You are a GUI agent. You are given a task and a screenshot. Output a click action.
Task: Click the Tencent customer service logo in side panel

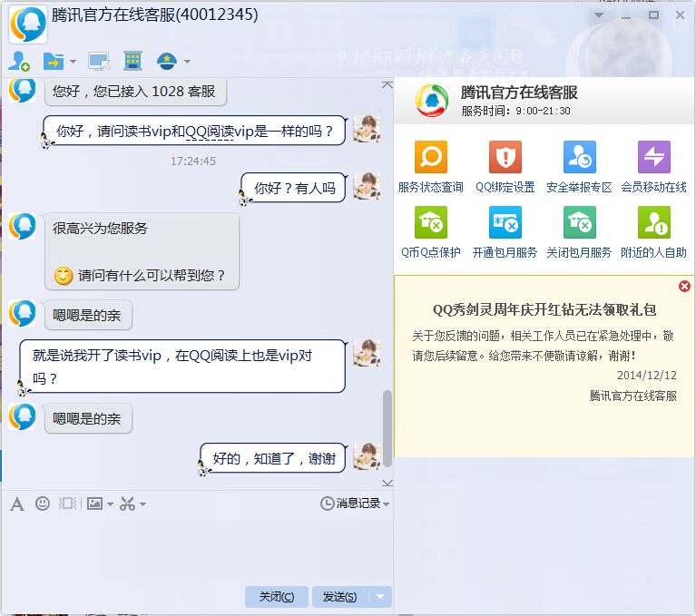click(x=432, y=101)
